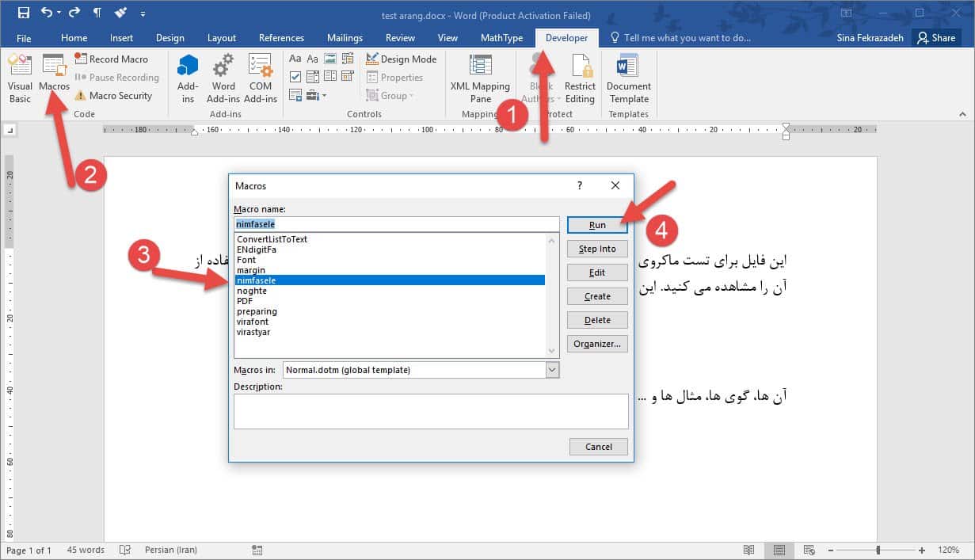Adjust the zoom slider in status bar
This screenshot has width=975, height=560.
point(878,550)
